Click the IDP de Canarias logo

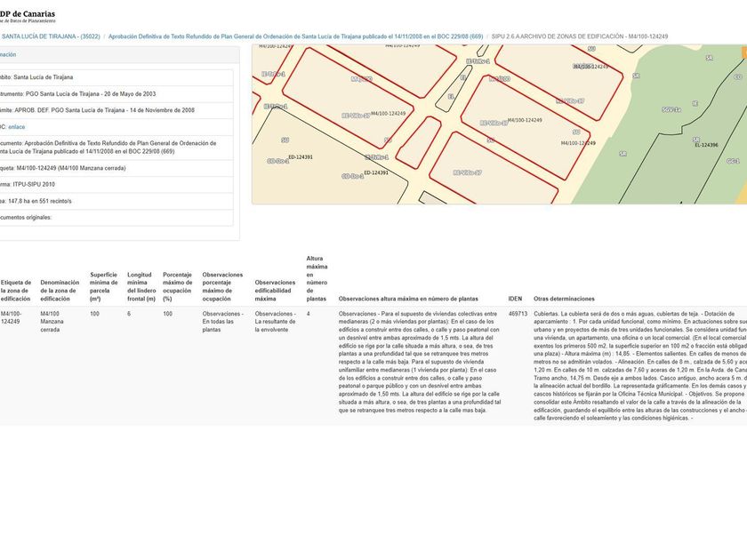click(28, 17)
